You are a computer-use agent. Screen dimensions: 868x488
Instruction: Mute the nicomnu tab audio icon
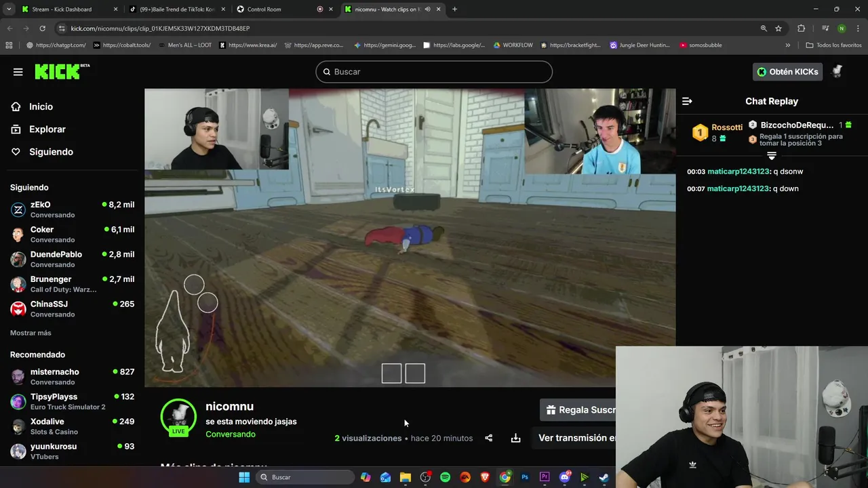[427, 9]
